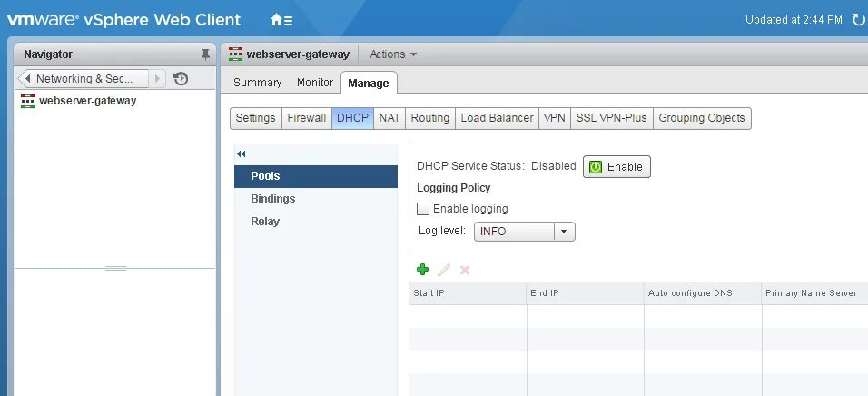The width and height of the screenshot is (868, 396).
Task: Click the red delete pool icon
Action: (465, 270)
